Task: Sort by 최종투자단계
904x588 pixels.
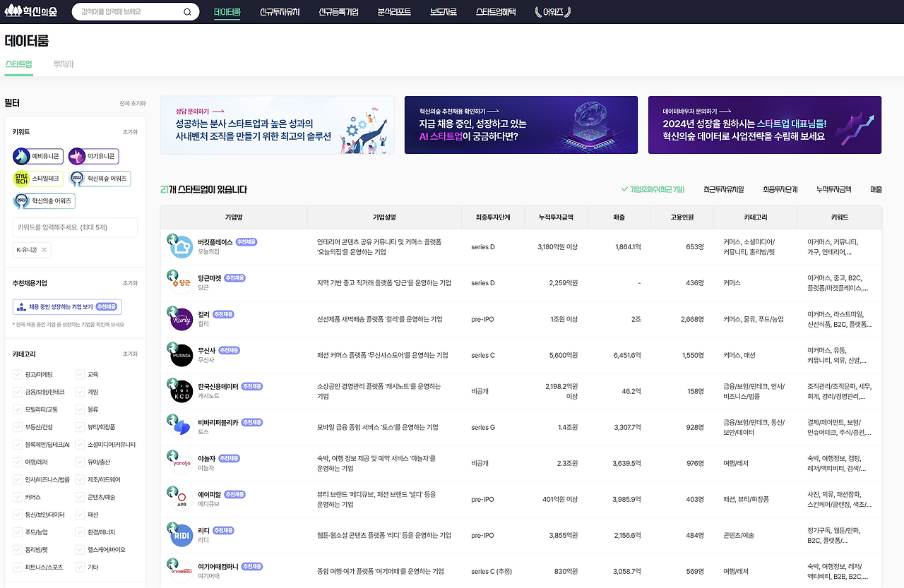Action: pos(780,189)
